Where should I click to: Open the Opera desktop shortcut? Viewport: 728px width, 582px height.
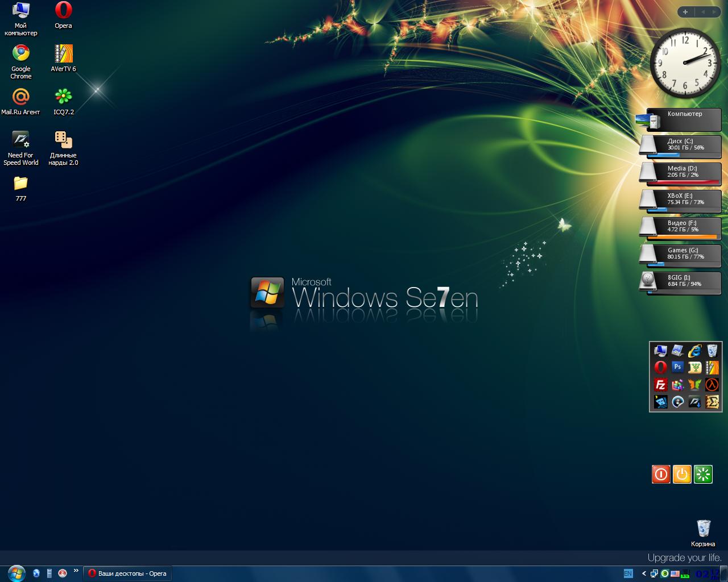coord(63,11)
